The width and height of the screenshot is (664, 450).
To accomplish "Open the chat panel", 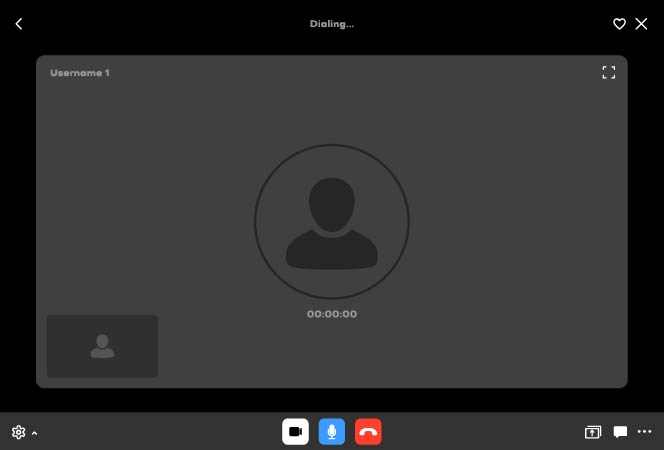I will tap(620, 432).
